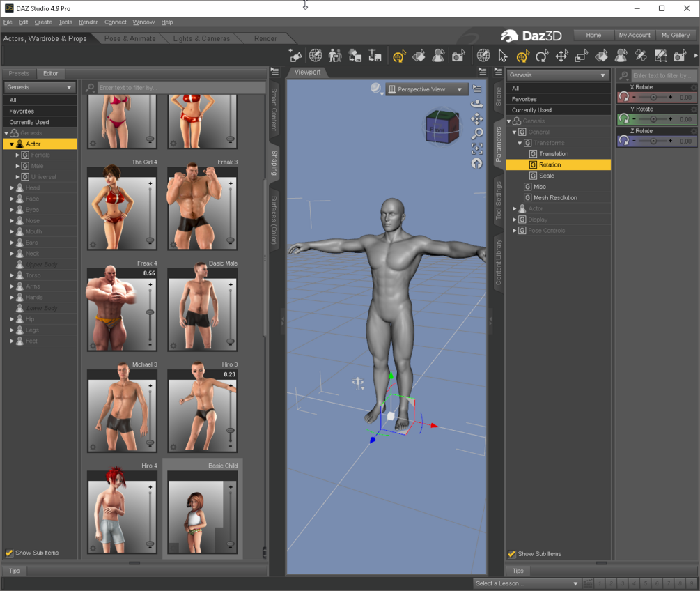Open the Perspective View camera dropdown

(426, 89)
